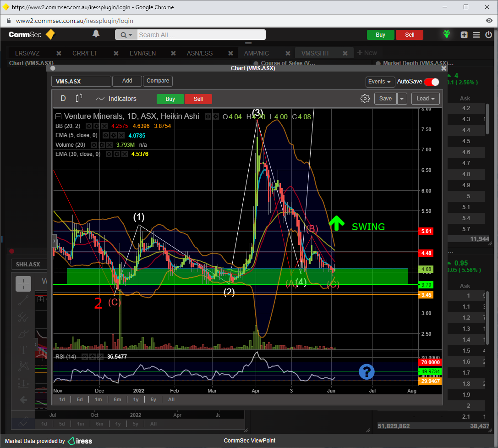
Task: Click the CommSec logo
Action: (x=32, y=34)
